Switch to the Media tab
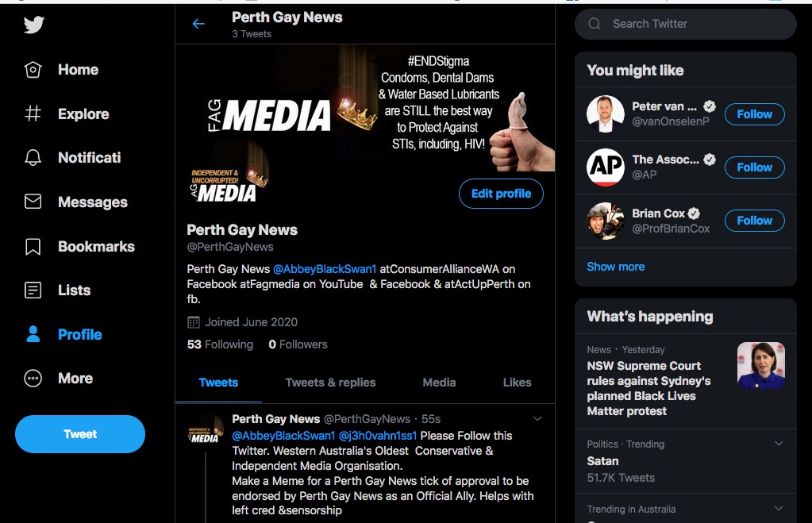This screenshot has height=523, width=812. (439, 383)
